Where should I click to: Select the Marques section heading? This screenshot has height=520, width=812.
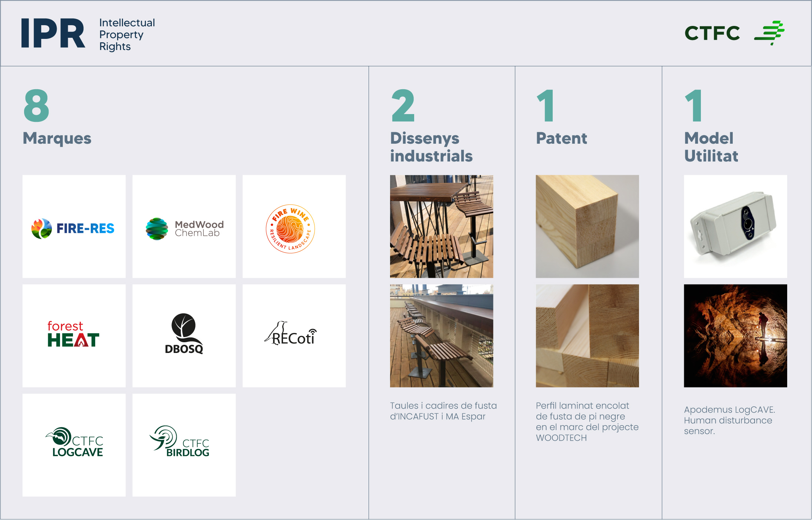pyautogui.click(x=57, y=138)
